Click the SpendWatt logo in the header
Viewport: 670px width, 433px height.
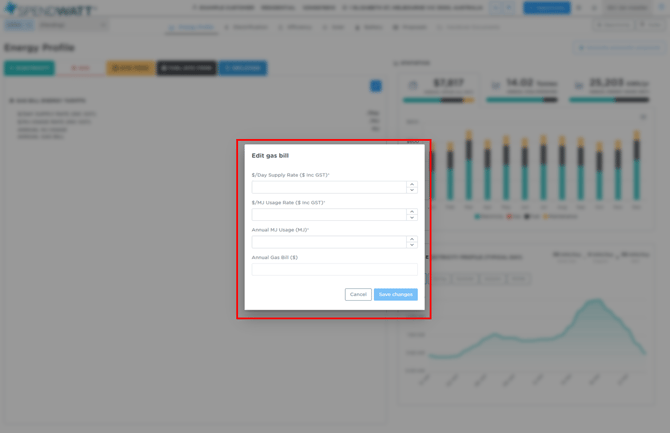click(x=50, y=8)
